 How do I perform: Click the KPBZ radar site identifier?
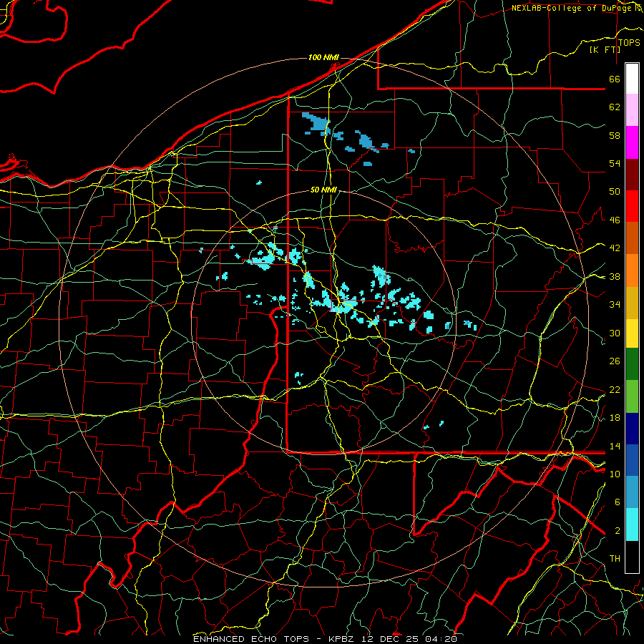(341, 639)
